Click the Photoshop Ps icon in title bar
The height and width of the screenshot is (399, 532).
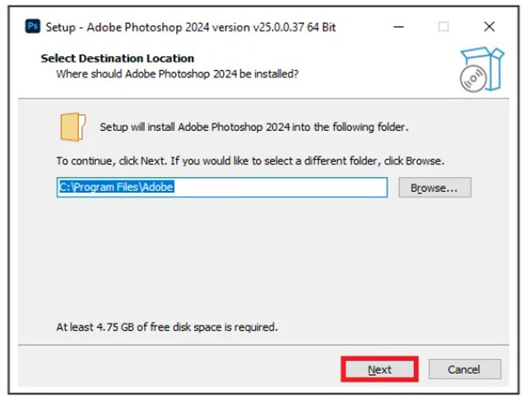[x=33, y=27]
